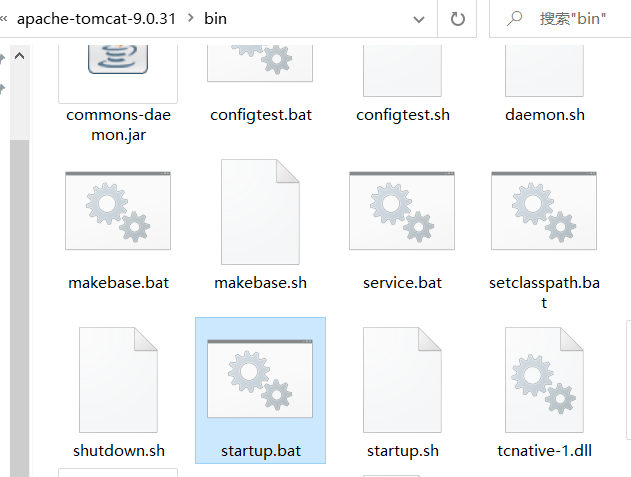Select the daemon.sh file icon

[544, 70]
